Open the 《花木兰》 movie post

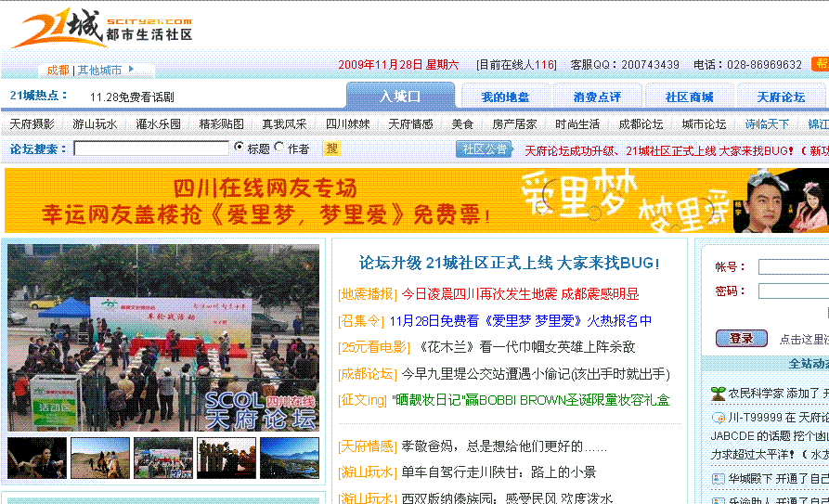525,347
